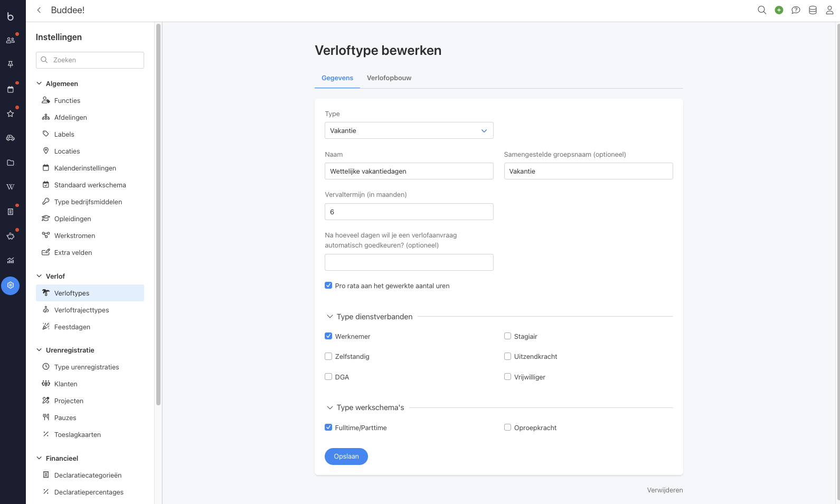This screenshot has height=504, width=840.
Task: Switch to the Verlofopbouw tab
Action: (x=389, y=78)
